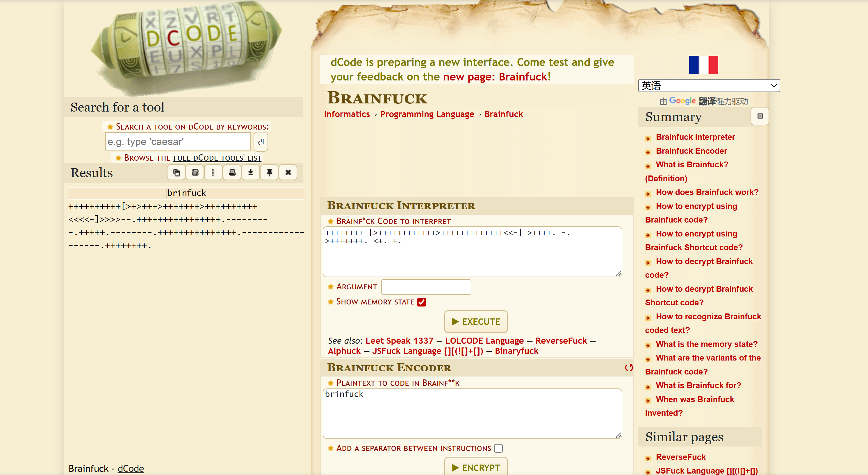Click the encoded Brainfuck output in Results
868x475 pixels.
click(186, 226)
